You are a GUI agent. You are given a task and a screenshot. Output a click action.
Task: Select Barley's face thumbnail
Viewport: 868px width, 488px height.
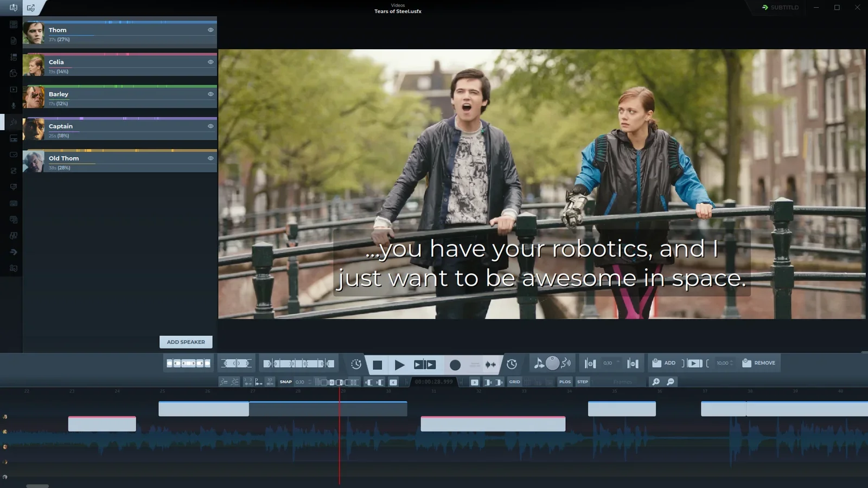click(34, 97)
